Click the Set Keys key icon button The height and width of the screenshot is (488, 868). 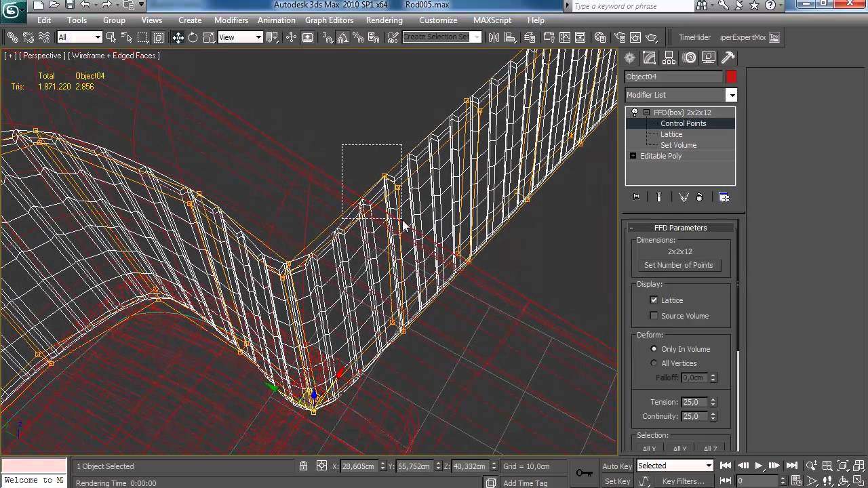(584, 472)
